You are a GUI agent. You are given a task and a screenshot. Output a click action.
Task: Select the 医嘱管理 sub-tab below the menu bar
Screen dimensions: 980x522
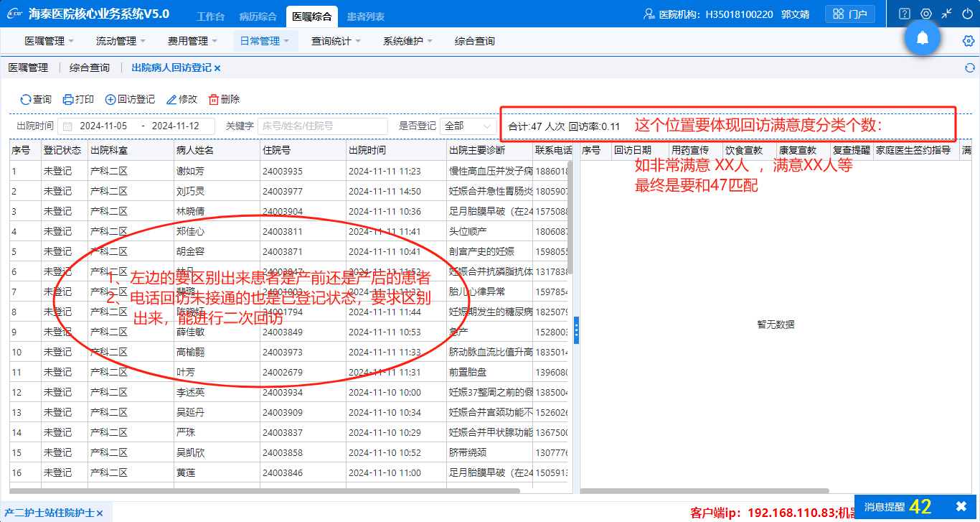[28, 67]
